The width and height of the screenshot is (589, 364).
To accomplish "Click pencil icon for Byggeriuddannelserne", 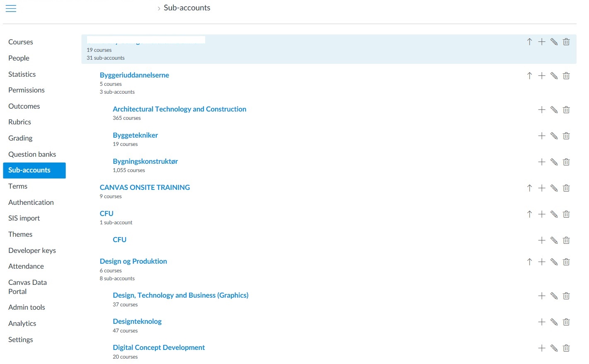I will pos(554,76).
